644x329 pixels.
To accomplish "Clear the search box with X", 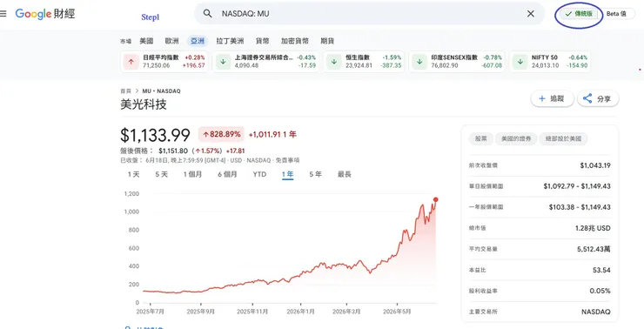I will coord(531,14).
